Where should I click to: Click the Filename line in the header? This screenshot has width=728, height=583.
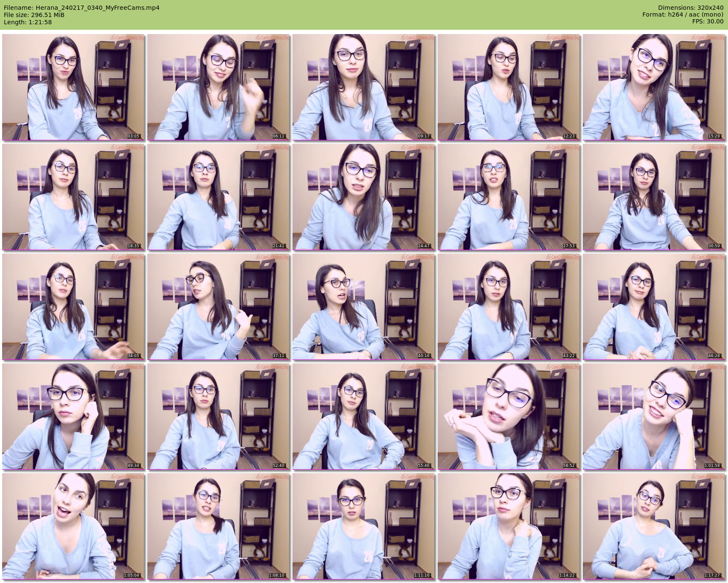pyautogui.click(x=82, y=8)
